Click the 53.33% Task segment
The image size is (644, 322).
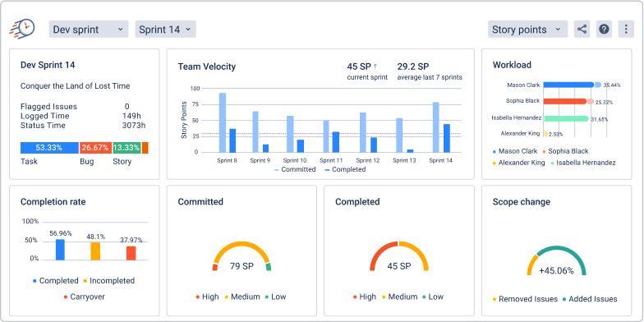click(x=49, y=148)
